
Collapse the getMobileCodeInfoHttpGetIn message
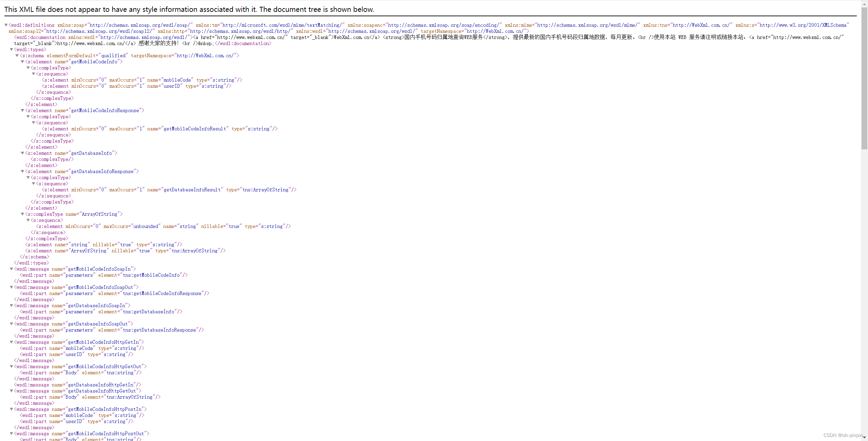tap(11, 342)
